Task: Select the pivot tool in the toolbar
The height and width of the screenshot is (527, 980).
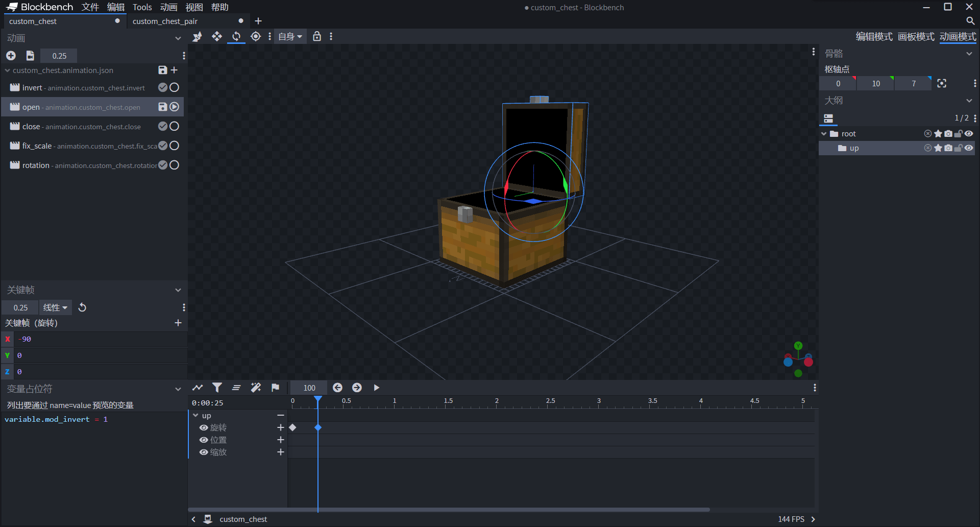Action: click(x=256, y=36)
